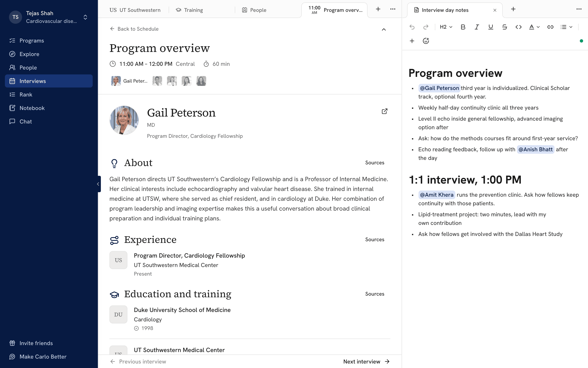Collapse the interview header with chevron

[384, 29]
